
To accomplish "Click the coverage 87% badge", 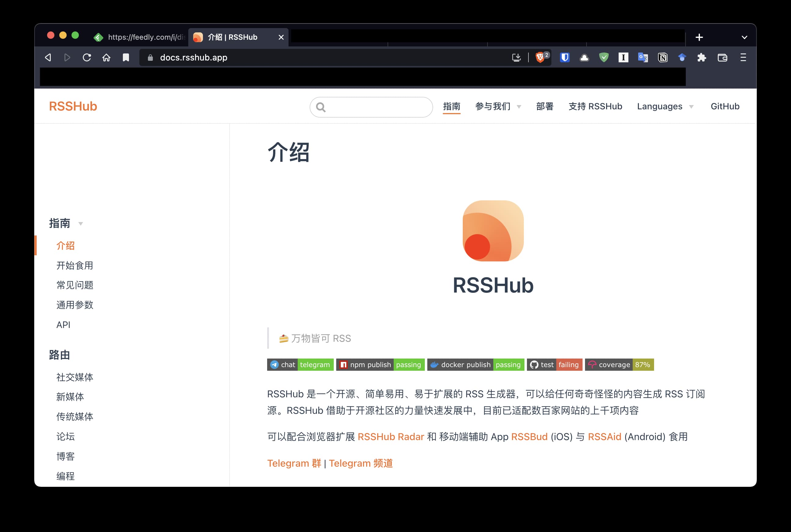I will pyautogui.click(x=619, y=365).
